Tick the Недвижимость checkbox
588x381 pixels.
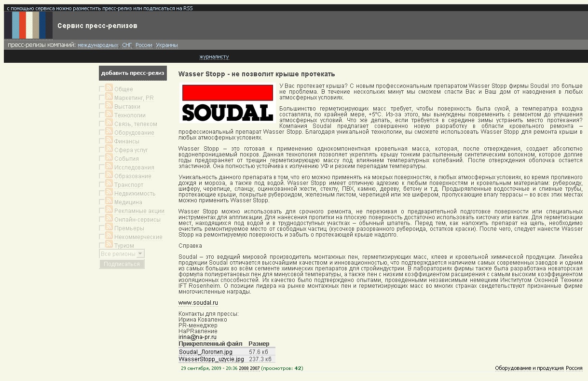102,194
